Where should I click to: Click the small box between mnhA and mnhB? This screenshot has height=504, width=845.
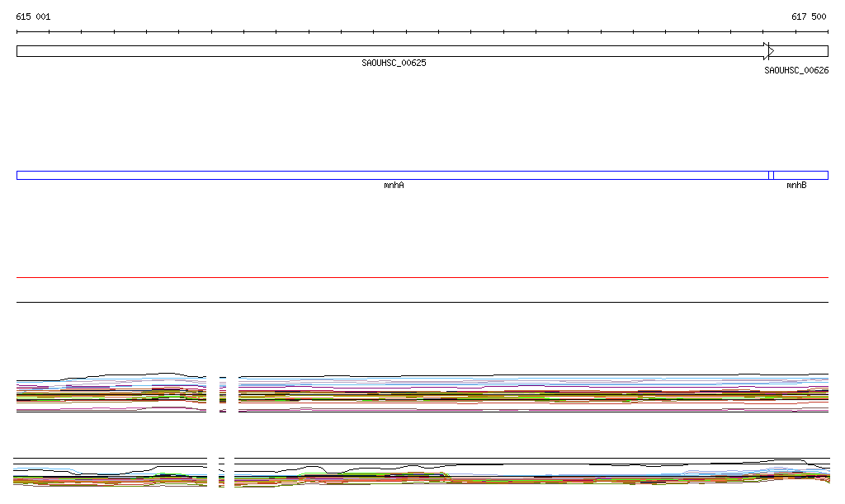(x=771, y=175)
